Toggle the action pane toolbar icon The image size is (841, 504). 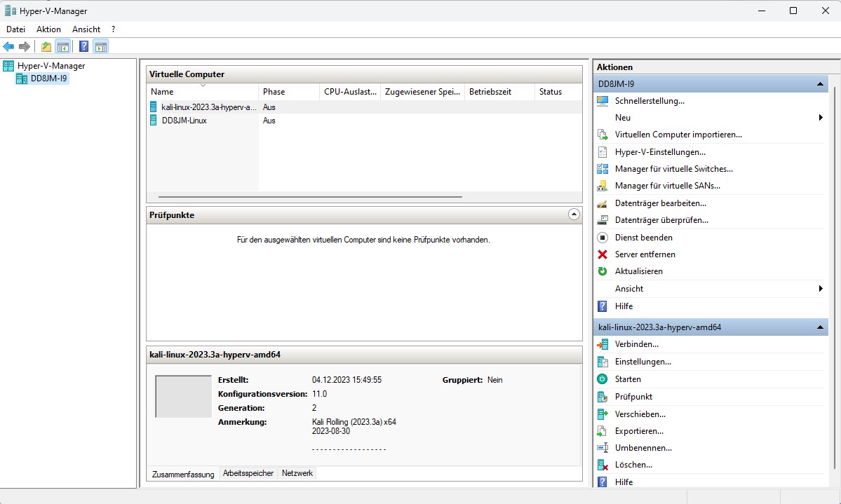(x=101, y=47)
